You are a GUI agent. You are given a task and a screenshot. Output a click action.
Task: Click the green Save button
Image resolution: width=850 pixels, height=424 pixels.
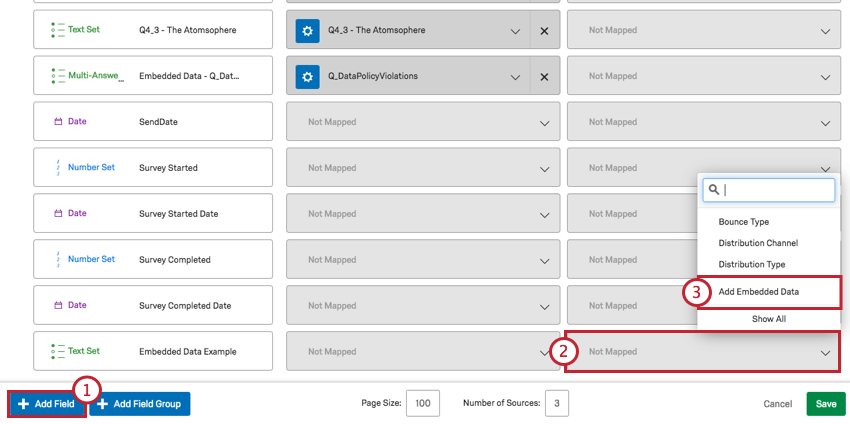pos(826,404)
